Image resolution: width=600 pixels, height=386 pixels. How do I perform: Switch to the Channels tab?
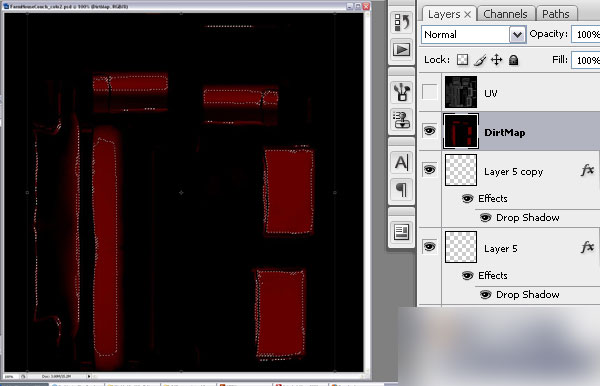(505, 14)
